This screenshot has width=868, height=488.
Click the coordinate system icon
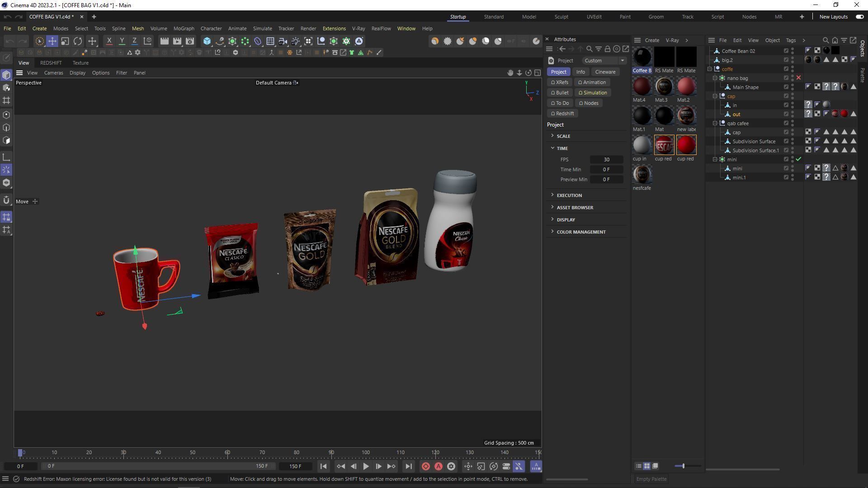tap(147, 41)
